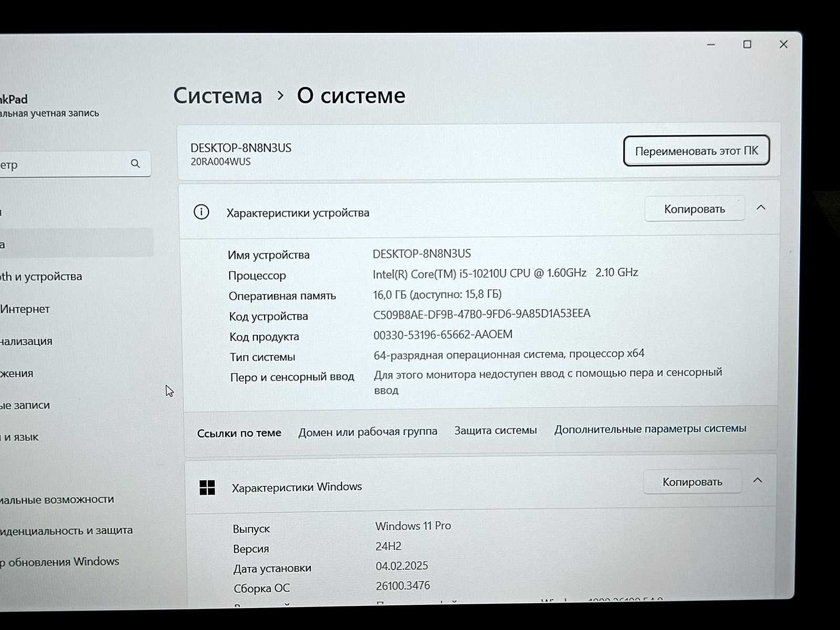Open Учетные записи sidebar item
The width and height of the screenshot is (840, 630).
pyautogui.click(x=25, y=405)
